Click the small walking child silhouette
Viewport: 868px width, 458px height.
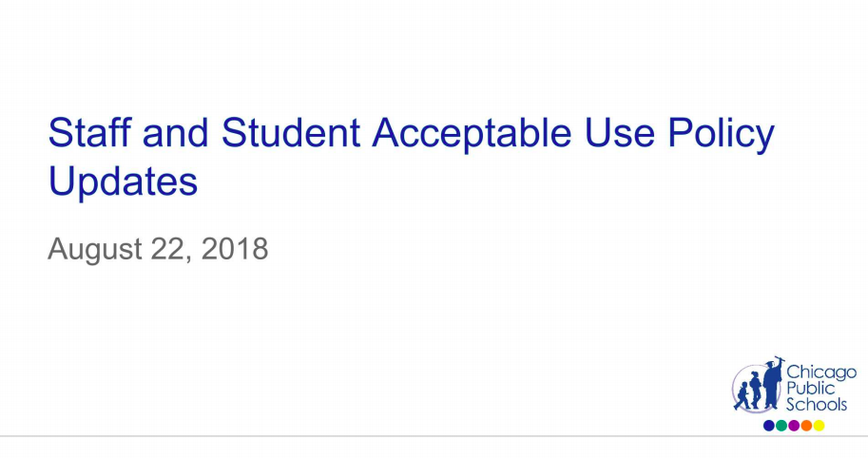pyautogui.click(x=743, y=395)
